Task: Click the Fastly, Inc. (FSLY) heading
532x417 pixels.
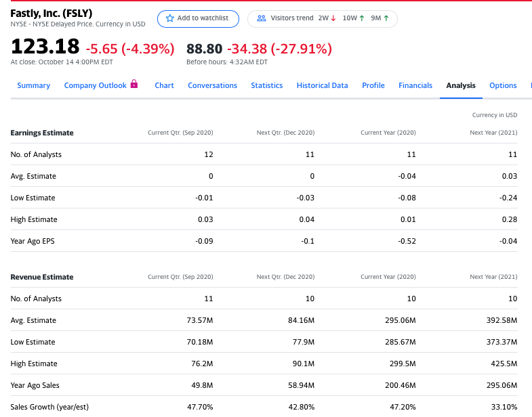Action: coord(52,14)
